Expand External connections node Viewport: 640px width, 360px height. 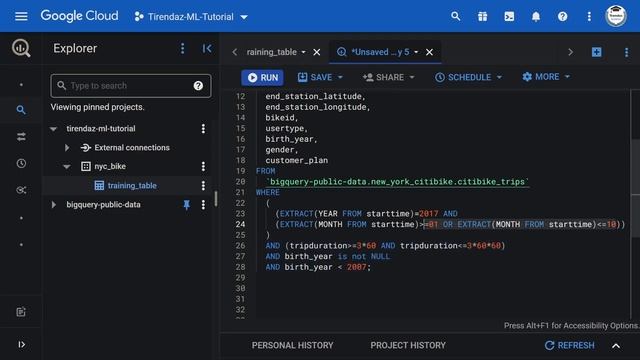point(67,148)
